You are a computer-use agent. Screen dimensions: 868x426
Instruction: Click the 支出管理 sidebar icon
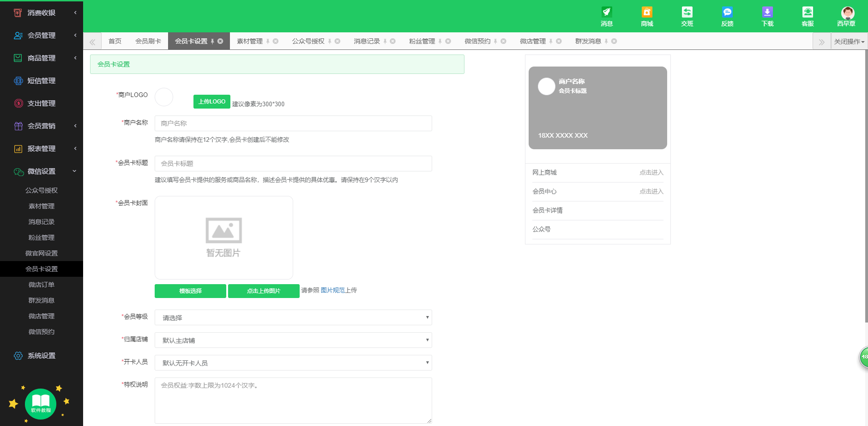click(18, 103)
